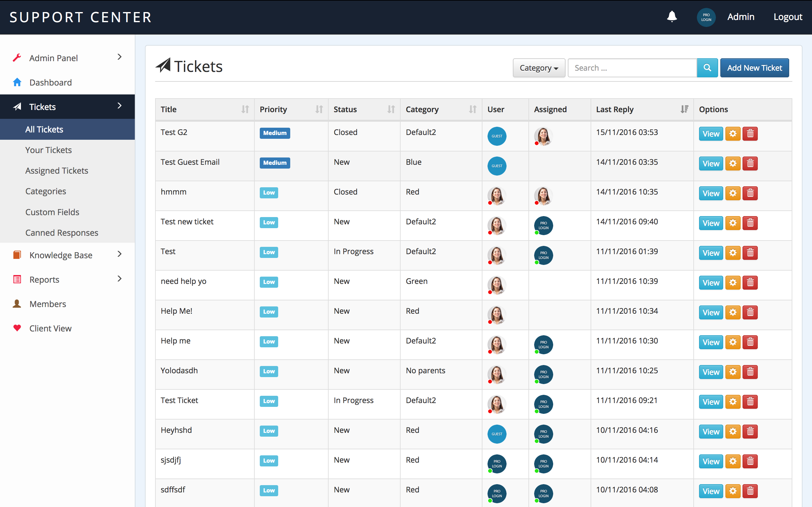Click the Dashboard home icon
This screenshot has height=507, width=812.
(17, 82)
